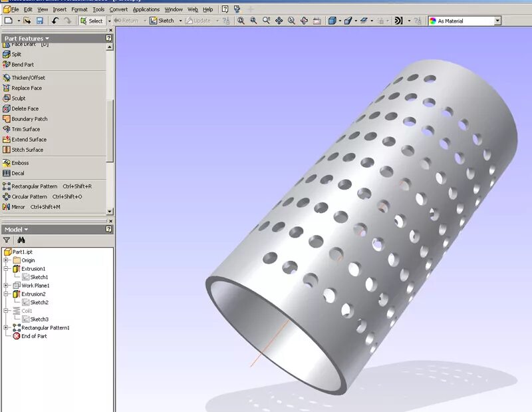Expand the Origin folder node

click(6, 260)
